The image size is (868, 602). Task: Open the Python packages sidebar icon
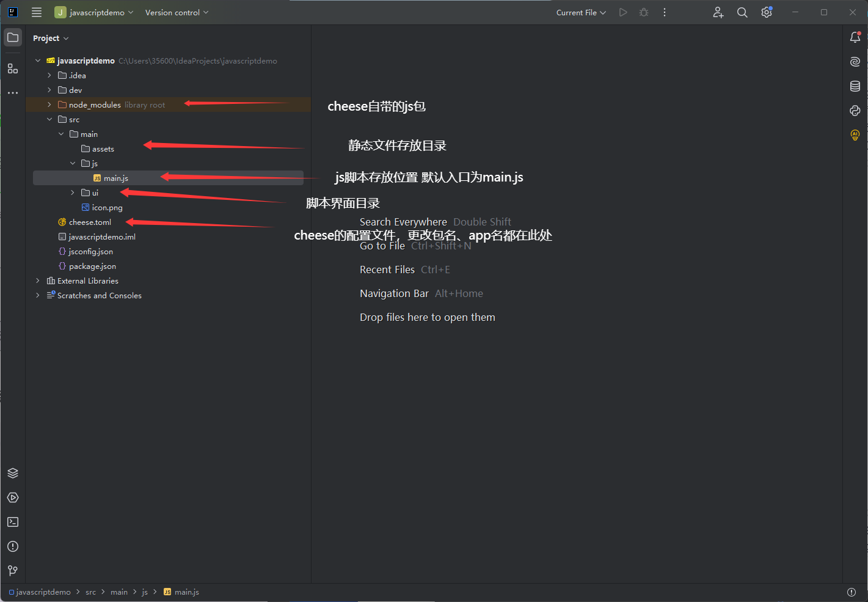855,111
